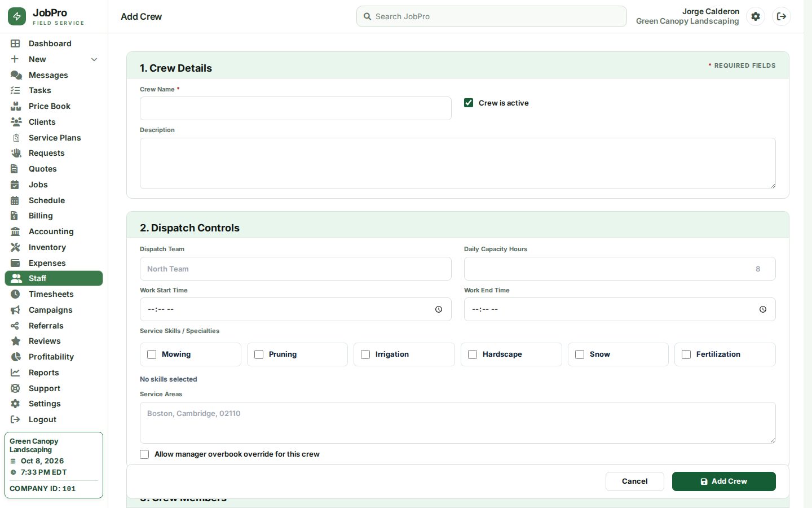Viewport: 812px width, 508px height.
Task: Check the Pruning skill checkbox
Action: 259,354
